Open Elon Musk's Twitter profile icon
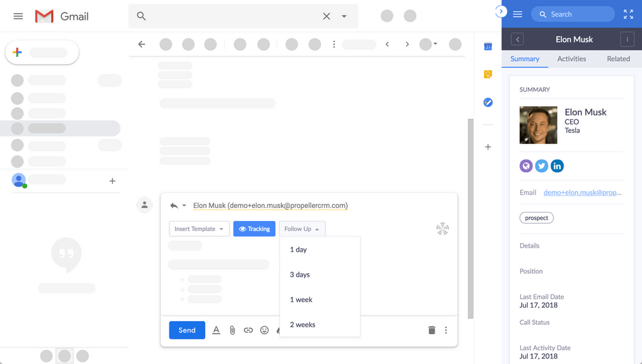Image resolution: width=642 pixels, height=364 pixels. point(542,166)
